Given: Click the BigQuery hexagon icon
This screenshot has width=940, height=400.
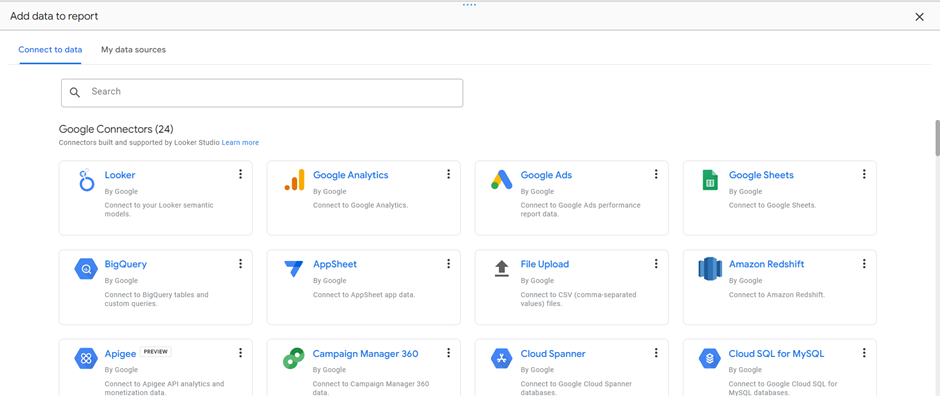Looking at the screenshot, I should point(86,270).
